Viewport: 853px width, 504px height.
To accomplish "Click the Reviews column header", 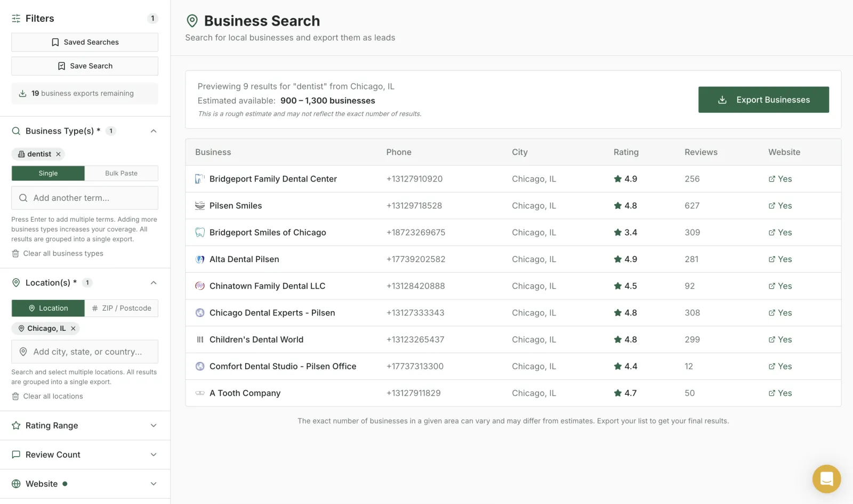I will [x=701, y=152].
